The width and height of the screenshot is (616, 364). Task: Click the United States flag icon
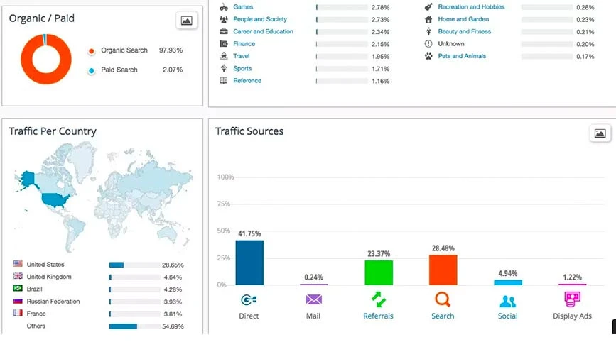18,263
